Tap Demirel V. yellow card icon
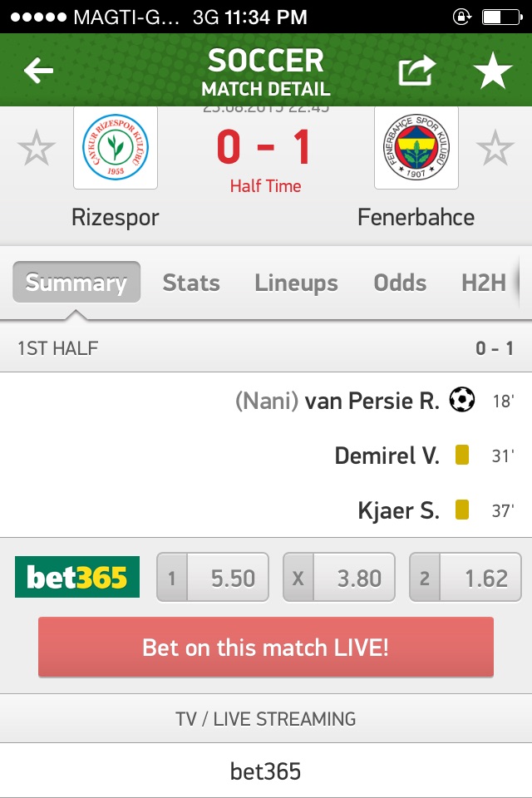532x798 pixels. point(462,456)
